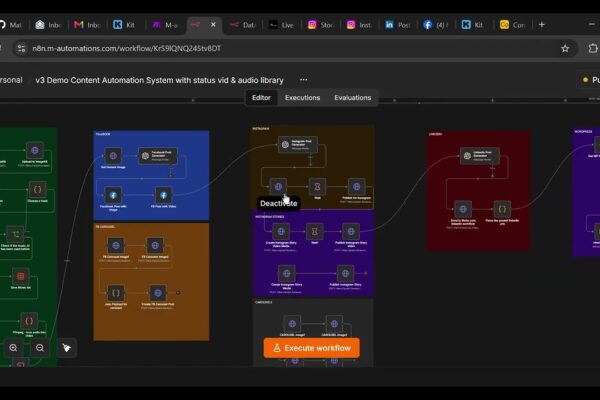
Task: Switch to the Dat browser tab
Action: tap(243, 25)
